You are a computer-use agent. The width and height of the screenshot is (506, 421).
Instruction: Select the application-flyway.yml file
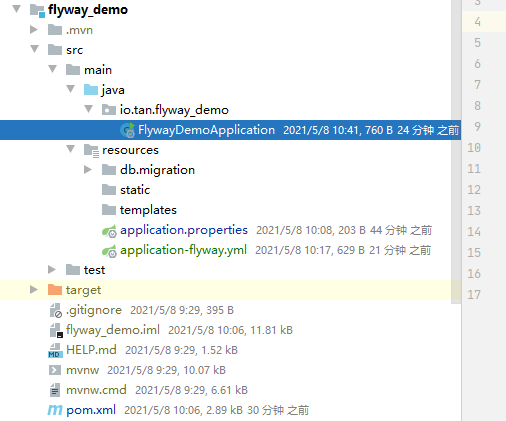(183, 250)
